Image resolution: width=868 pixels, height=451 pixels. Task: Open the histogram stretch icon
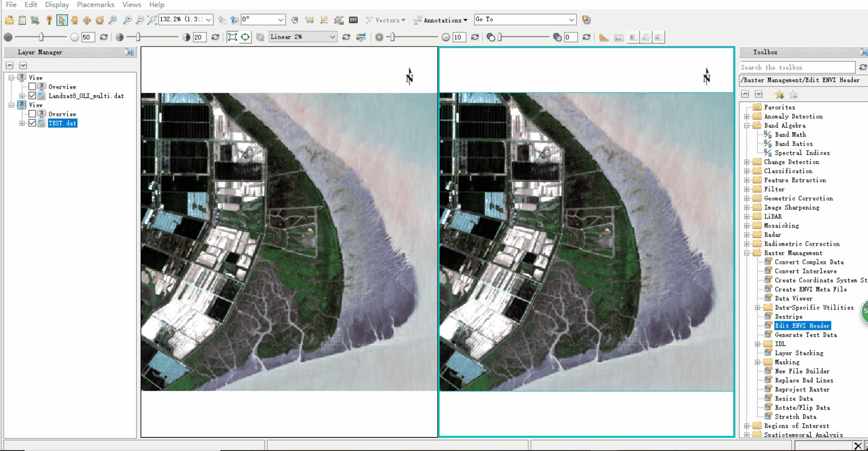[361, 37]
